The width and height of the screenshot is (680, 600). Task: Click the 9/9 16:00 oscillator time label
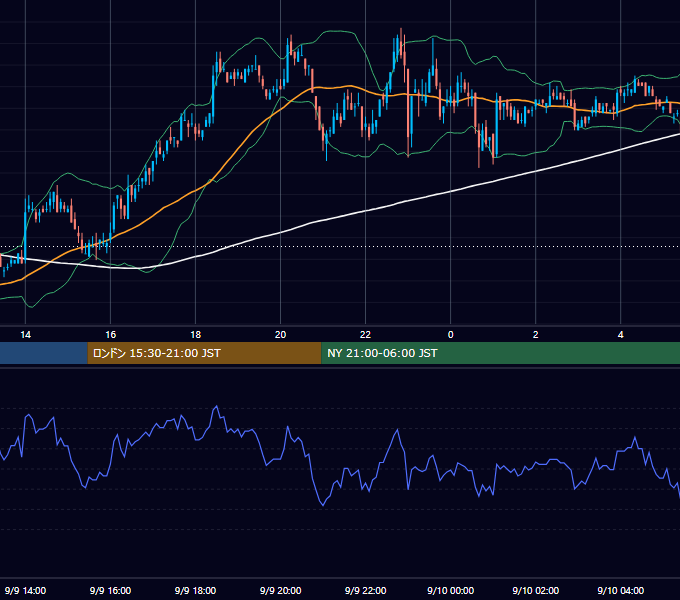tap(111, 590)
